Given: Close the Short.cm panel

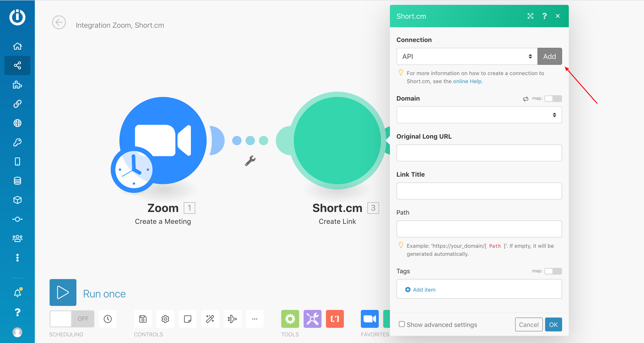Looking at the screenshot, I should coord(558,16).
